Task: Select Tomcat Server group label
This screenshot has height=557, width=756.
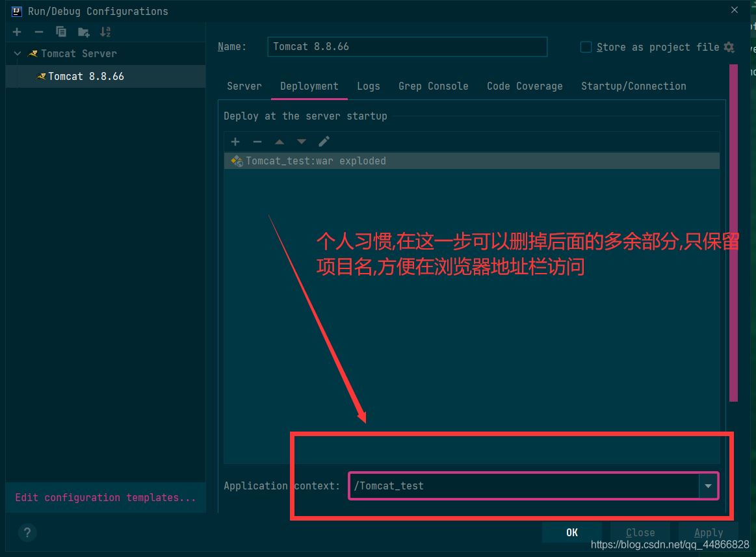Action: click(79, 53)
